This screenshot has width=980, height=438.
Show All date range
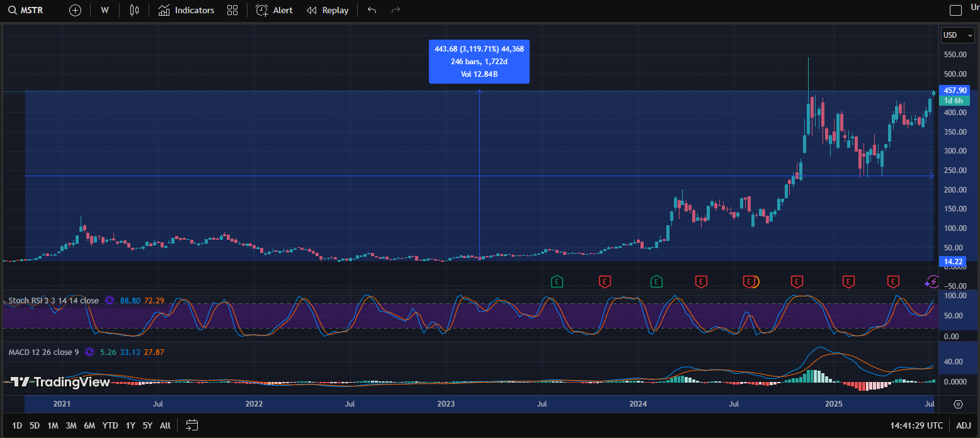165,425
